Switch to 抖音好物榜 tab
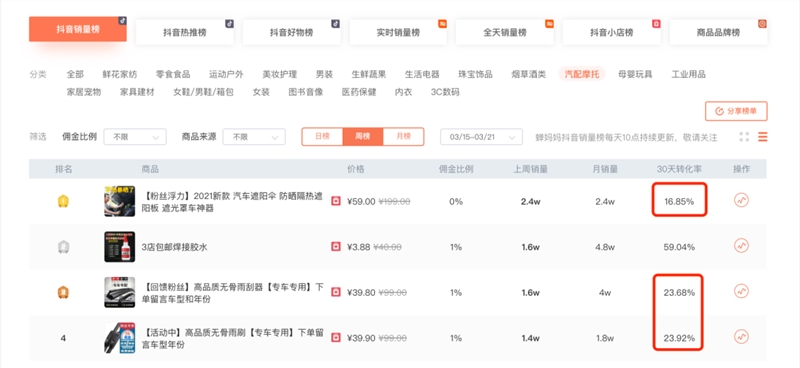 pos(291,33)
